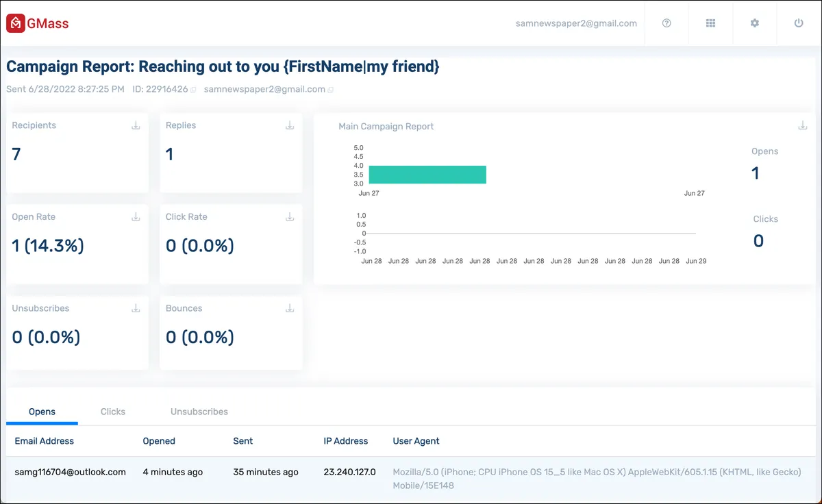Viewport: 822px width, 504px height.
Task: Open the apps grid icon
Action: click(x=710, y=23)
